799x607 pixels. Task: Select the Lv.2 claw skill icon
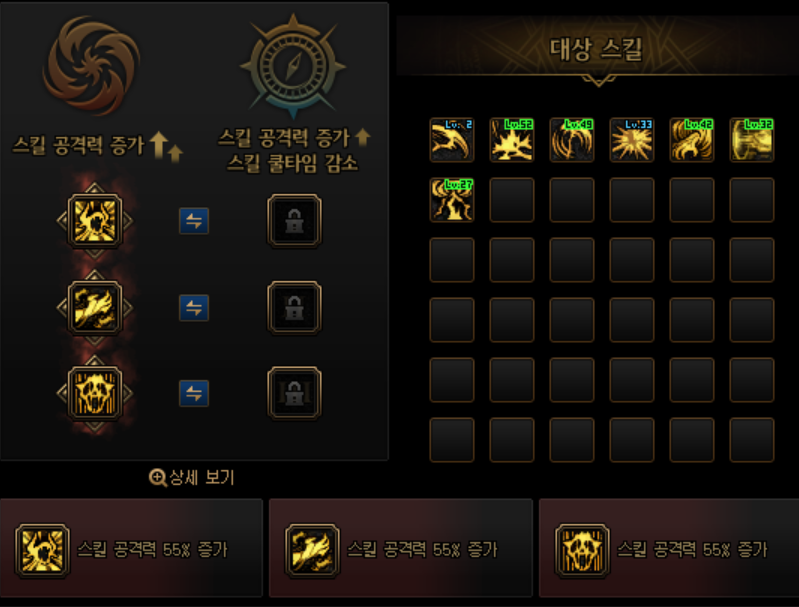(x=452, y=140)
